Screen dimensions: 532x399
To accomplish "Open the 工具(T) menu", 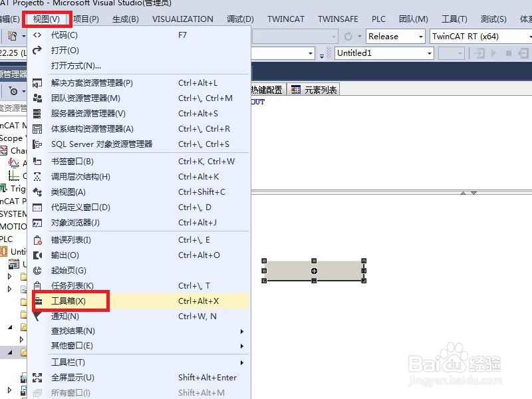I will [454, 19].
